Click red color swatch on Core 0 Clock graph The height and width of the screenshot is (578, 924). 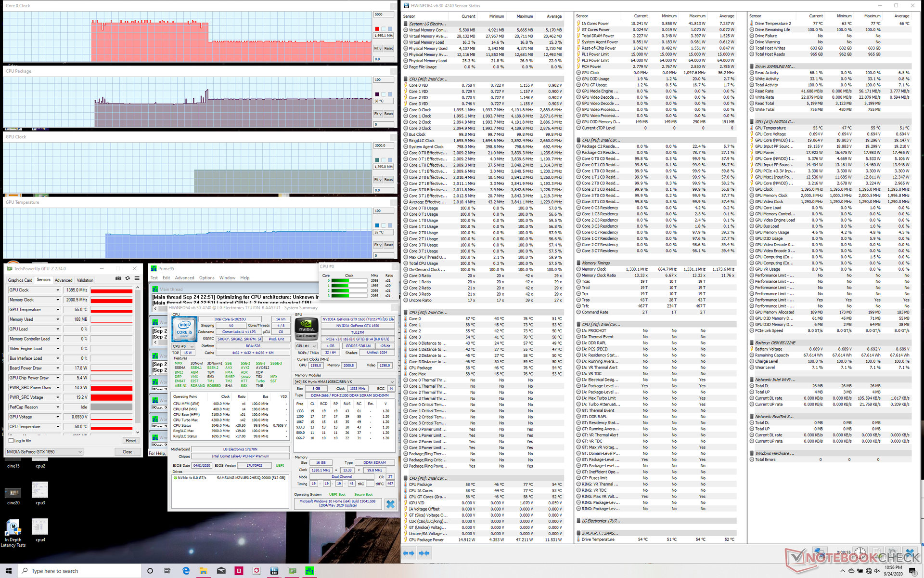[x=377, y=29]
